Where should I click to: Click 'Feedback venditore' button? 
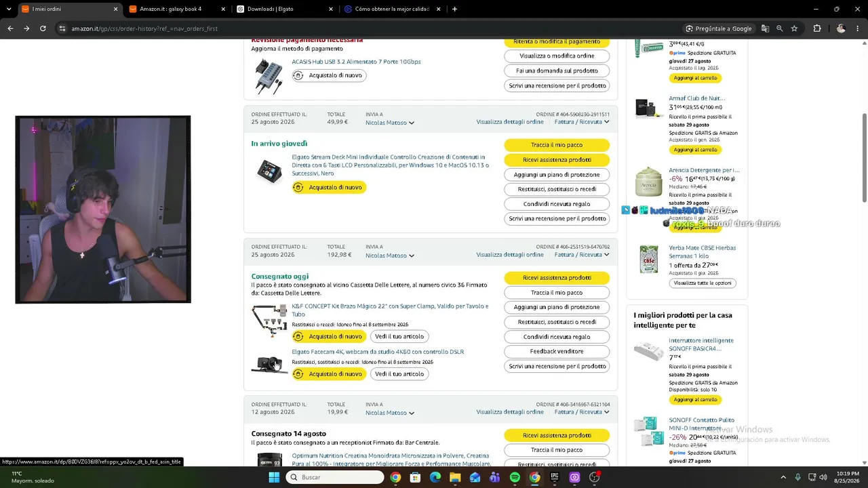click(x=557, y=351)
